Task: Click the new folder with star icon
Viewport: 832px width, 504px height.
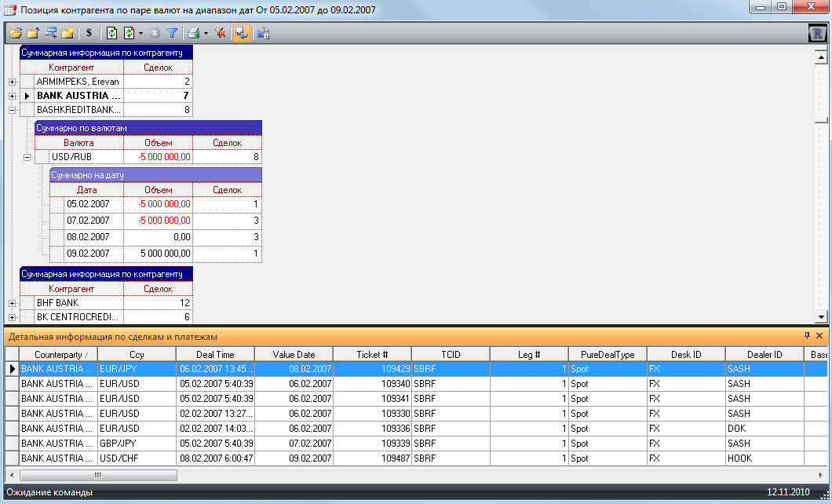Action: point(67,34)
